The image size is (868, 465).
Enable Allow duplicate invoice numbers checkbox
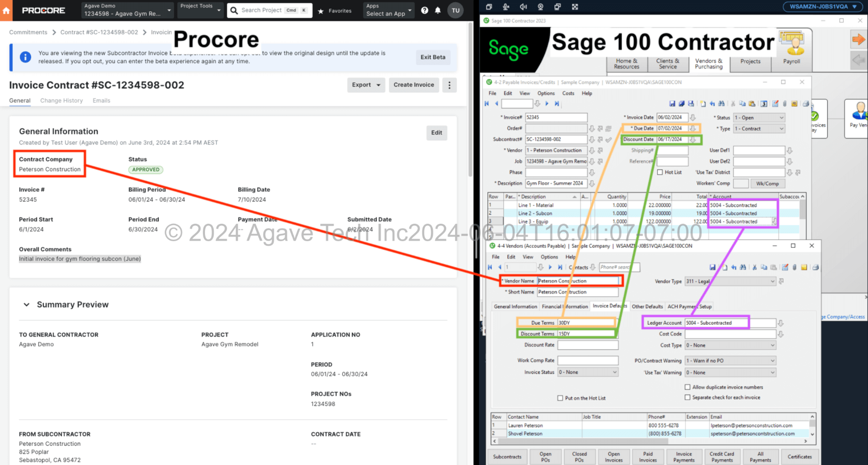687,387
